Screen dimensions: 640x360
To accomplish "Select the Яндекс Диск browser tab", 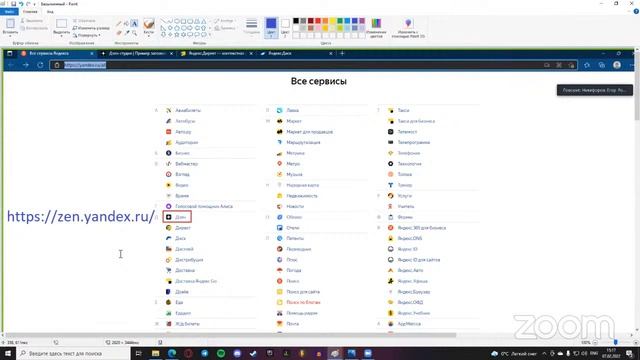I will pos(296,53).
